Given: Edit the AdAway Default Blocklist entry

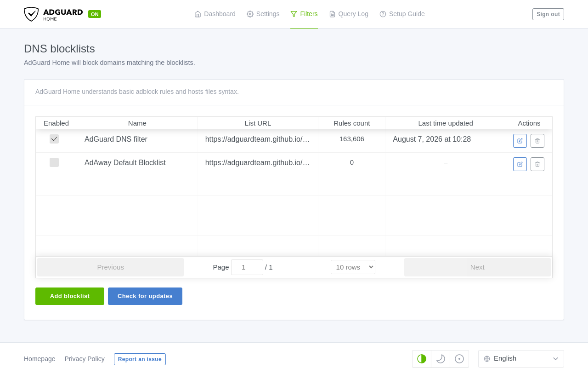Looking at the screenshot, I should pyautogui.click(x=520, y=164).
